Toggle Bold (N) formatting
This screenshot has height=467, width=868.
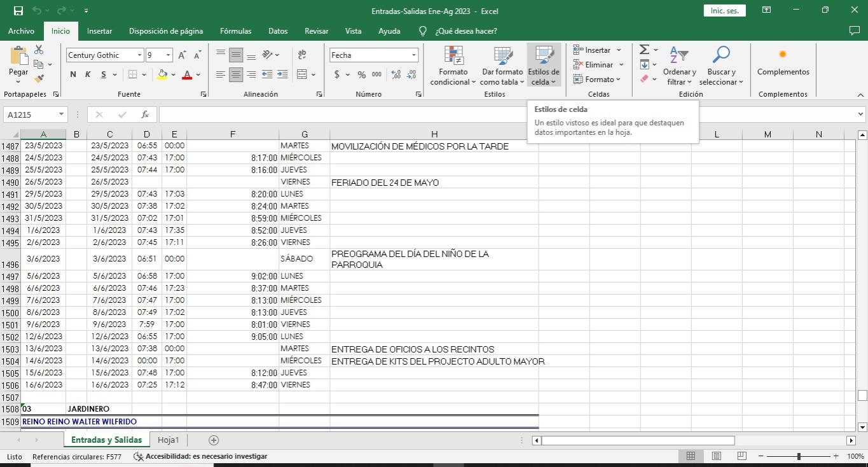[73, 74]
